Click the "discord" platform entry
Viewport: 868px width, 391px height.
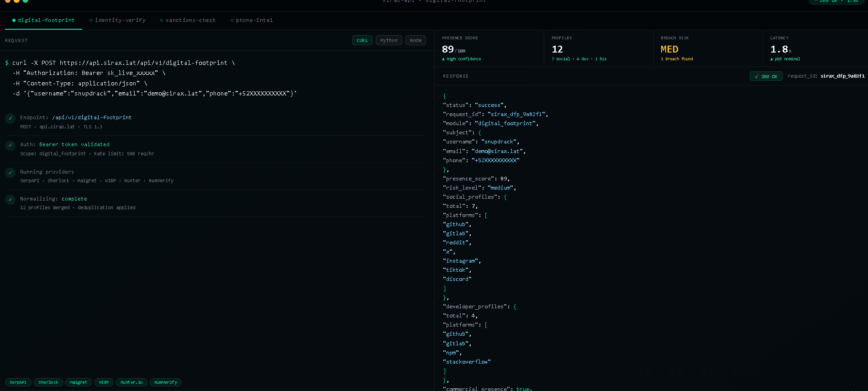click(457, 279)
